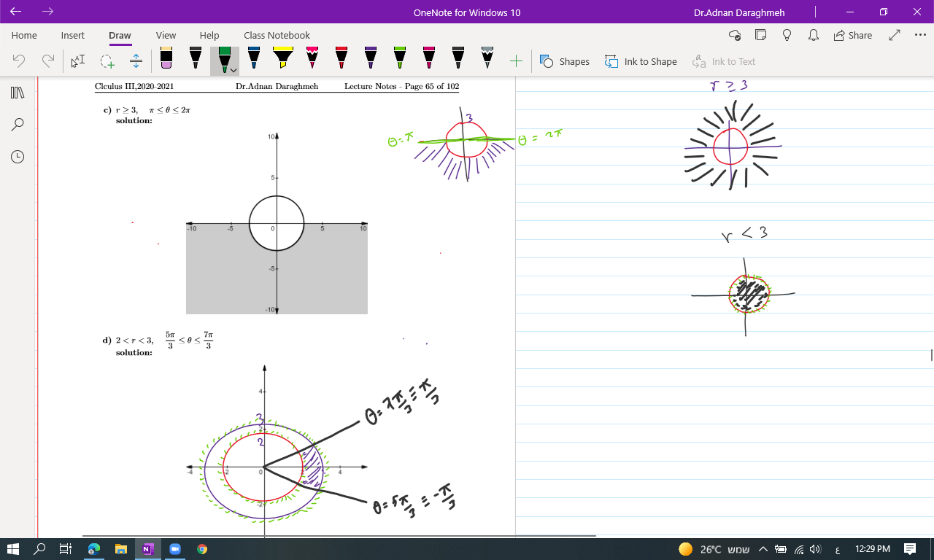Select the Eraser tool
The height and width of the screenshot is (560, 934).
pyautogui.click(x=166, y=58)
